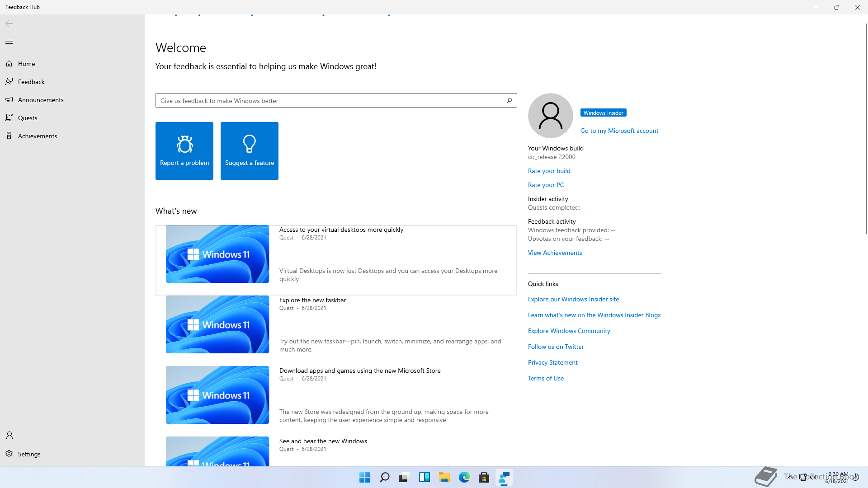This screenshot has width=868, height=488.
Task: Open the account icon in sidebar
Action: [x=9, y=435]
